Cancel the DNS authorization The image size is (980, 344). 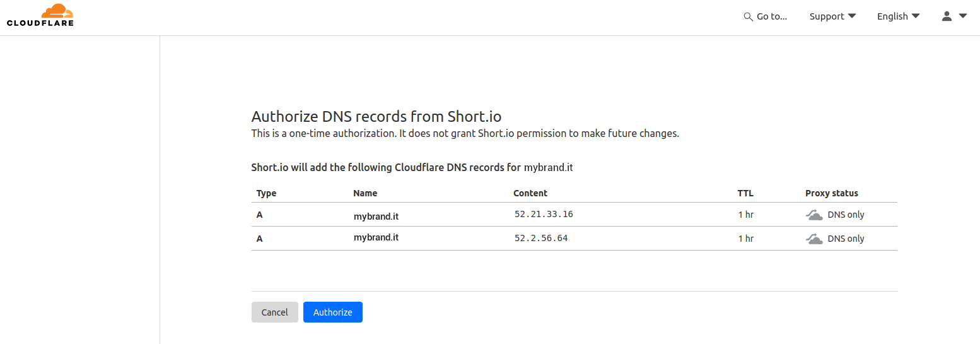click(274, 312)
